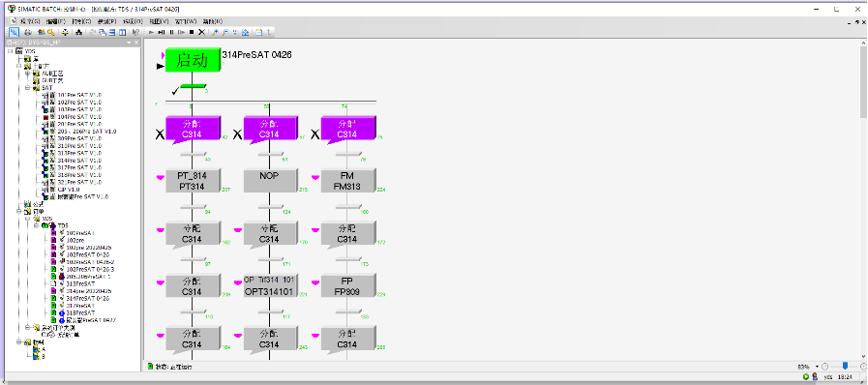Viewport: 868px width, 385px height.
Task: Click the pause icon in the batch control toolbar
Action: 171,32
